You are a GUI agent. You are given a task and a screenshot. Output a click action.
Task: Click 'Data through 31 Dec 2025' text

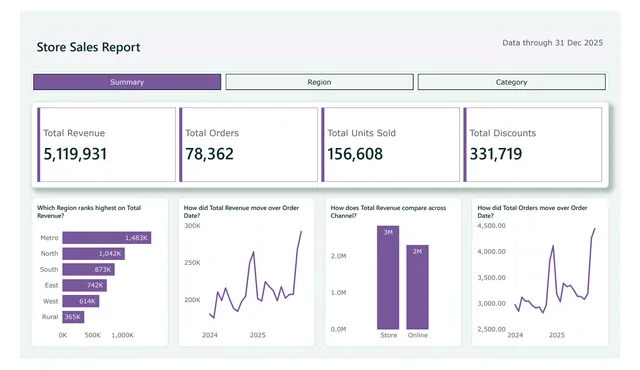[552, 43]
